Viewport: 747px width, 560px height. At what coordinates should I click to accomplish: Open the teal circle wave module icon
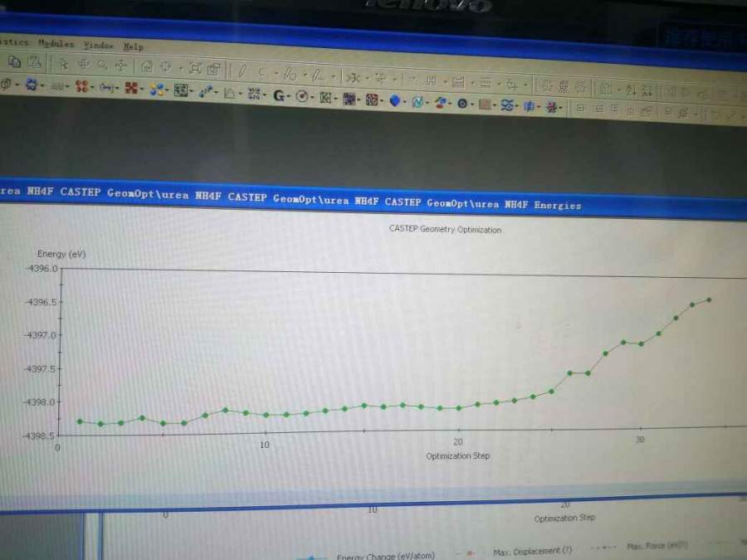point(417,101)
